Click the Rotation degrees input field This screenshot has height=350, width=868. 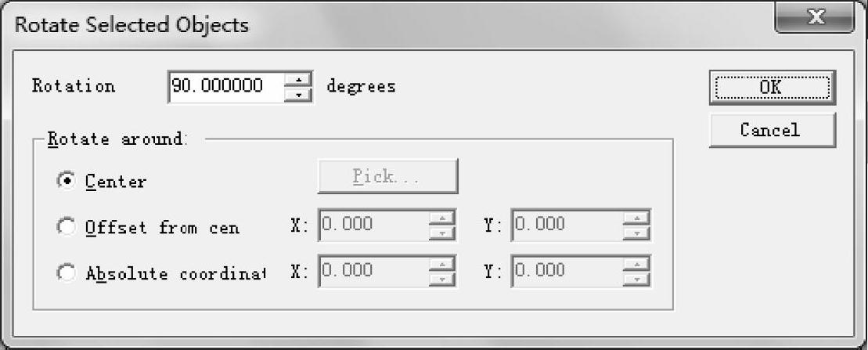coord(225,86)
